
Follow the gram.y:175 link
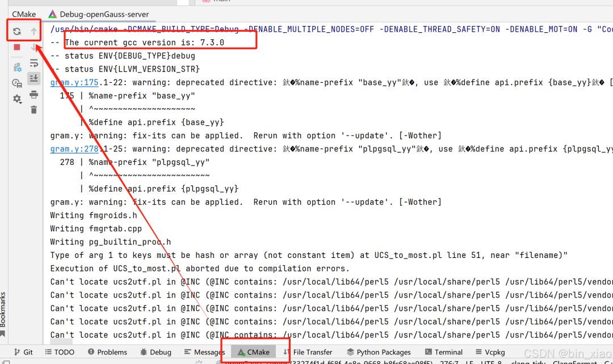point(74,82)
